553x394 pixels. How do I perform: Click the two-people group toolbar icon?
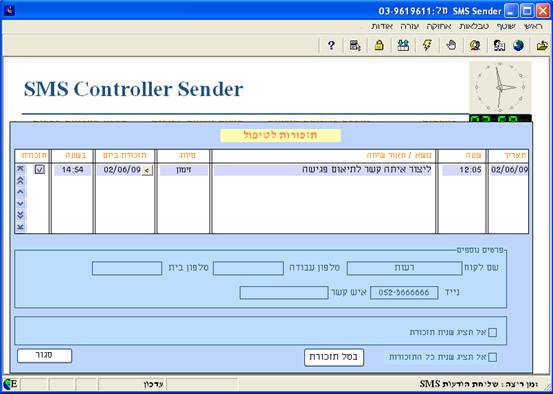pos(403,45)
